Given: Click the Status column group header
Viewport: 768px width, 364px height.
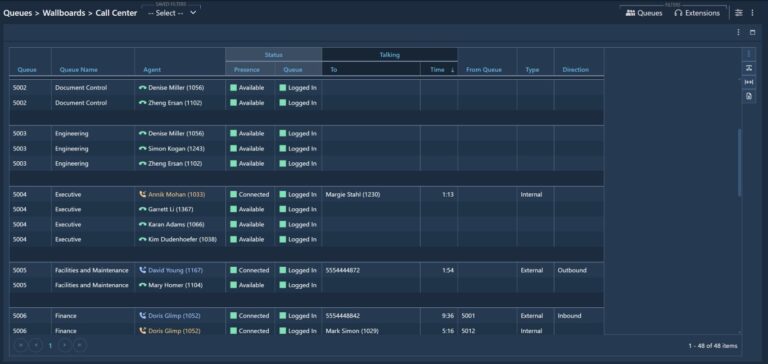Looking at the screenshot, I should (273, 55).
